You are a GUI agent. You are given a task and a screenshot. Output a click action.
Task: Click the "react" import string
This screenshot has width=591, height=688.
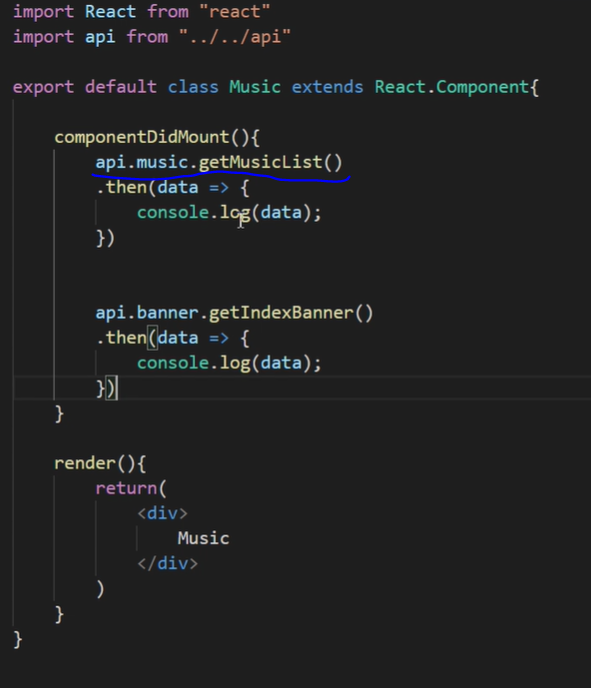tap(234, 12)
